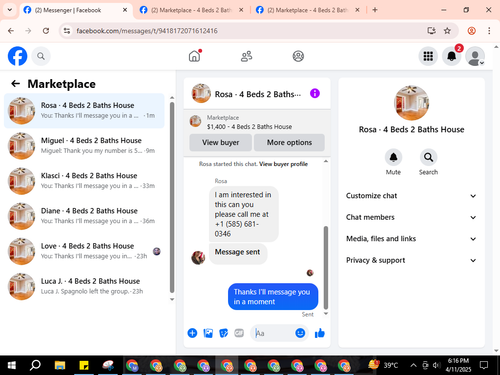Open the emoji picker smiley icon
Image resolution: width=500 pixels, height=375 pixels.
[300, 333]
